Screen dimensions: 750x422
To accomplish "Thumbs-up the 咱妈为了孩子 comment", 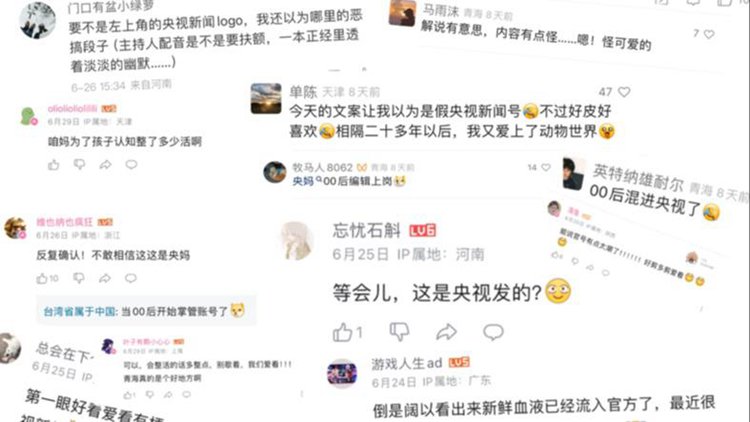I will coord(54,165).
